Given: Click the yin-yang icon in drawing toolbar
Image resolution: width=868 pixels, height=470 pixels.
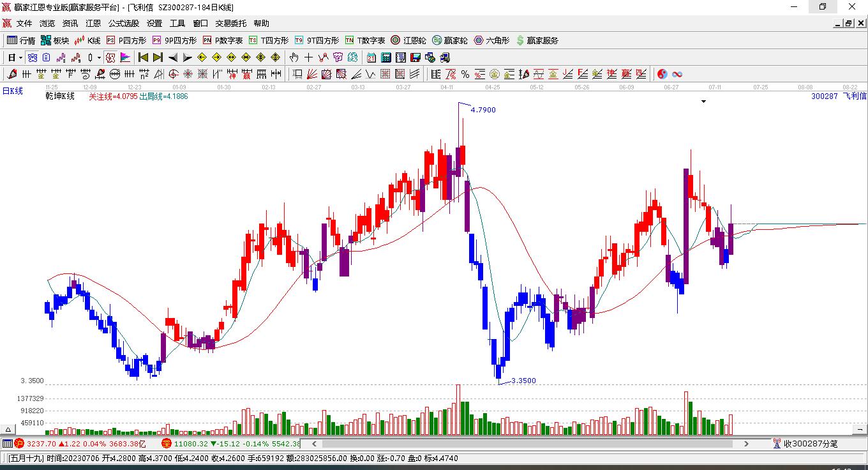Looking at the screenshot, I should (x=662, y=74).
